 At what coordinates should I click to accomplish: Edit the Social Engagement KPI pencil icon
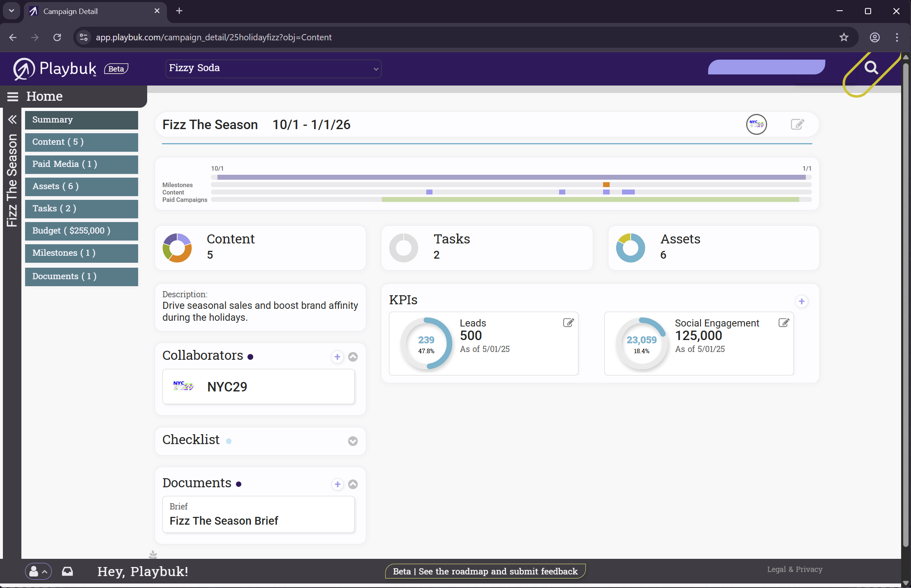coord(784,323)
